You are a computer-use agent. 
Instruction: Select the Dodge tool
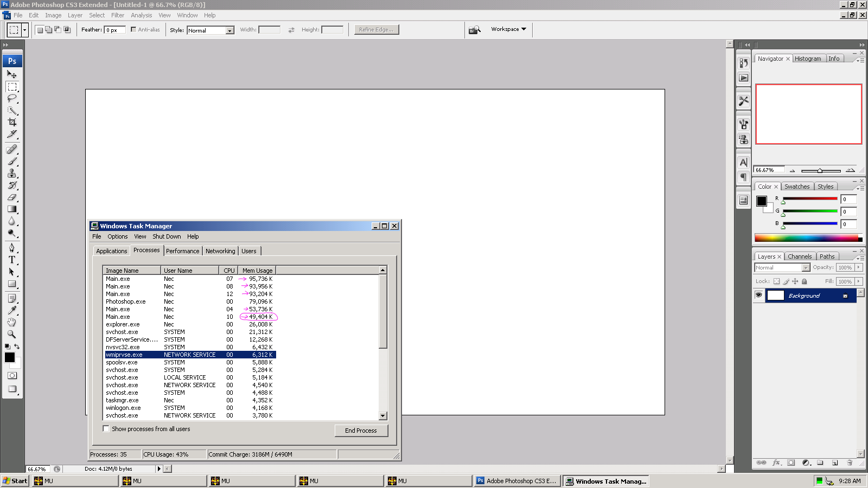[x=12, y=233]
